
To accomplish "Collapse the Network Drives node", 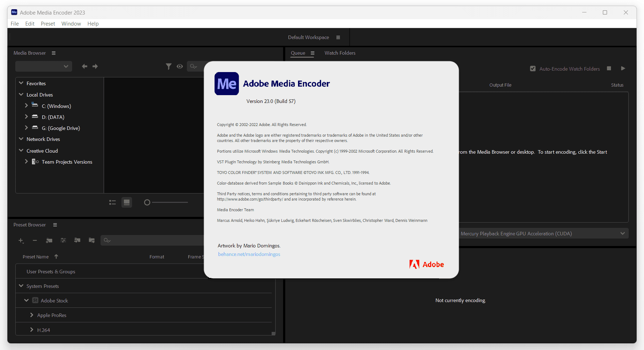I will click(x=21, y=139).
